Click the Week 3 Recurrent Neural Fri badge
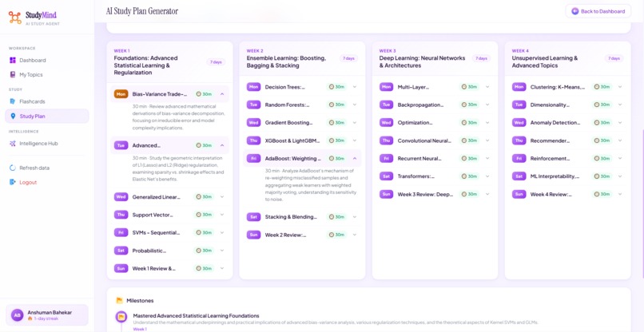The height and width of the screenshot is (332, 644). 386,158
